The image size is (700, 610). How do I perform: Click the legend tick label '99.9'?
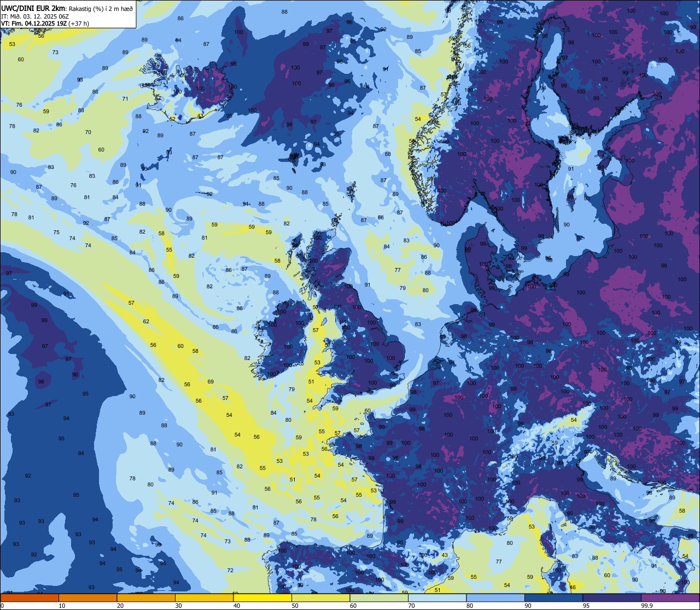click(x=647, y=606)
